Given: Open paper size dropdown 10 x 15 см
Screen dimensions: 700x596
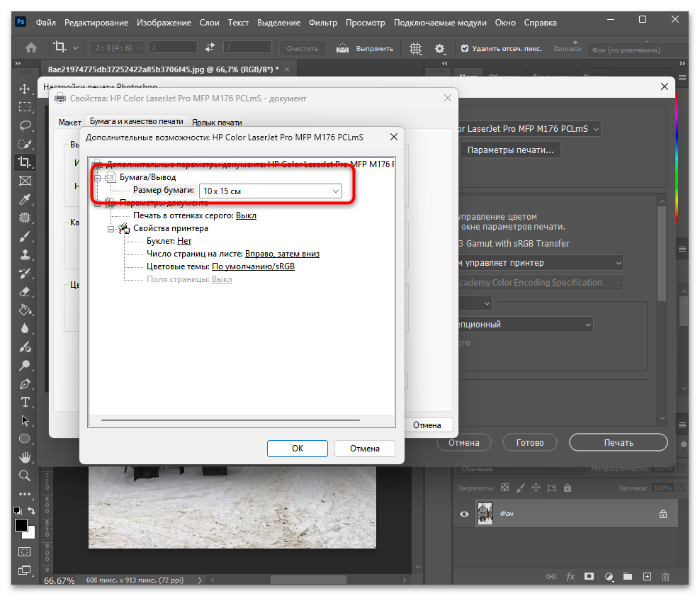Looking at the screenshot, I should (271, 191).
